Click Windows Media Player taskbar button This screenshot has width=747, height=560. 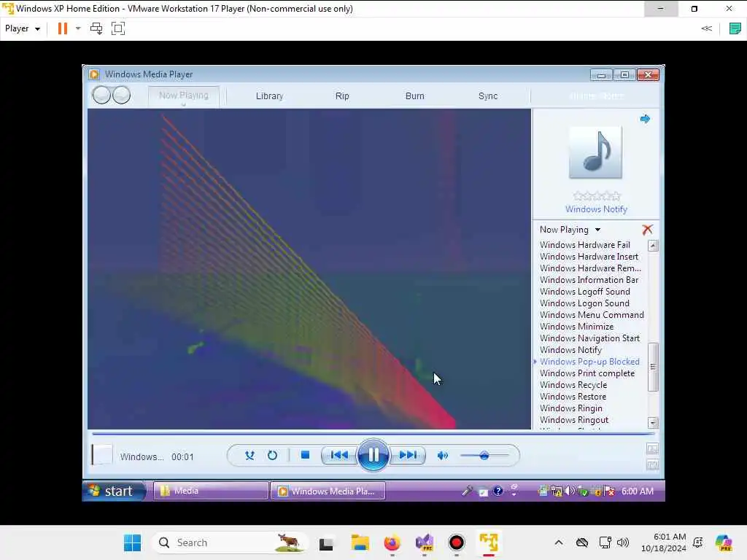tap(328, 491)
